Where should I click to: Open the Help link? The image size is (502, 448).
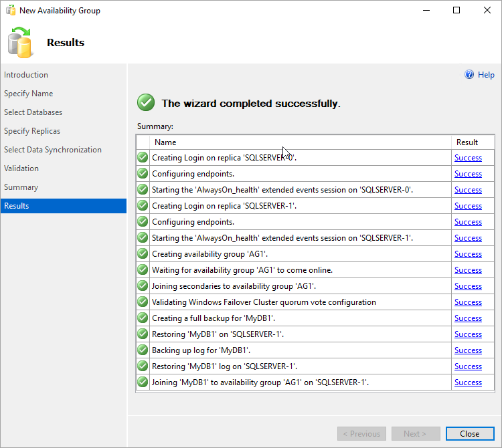[x=486, y=75]
